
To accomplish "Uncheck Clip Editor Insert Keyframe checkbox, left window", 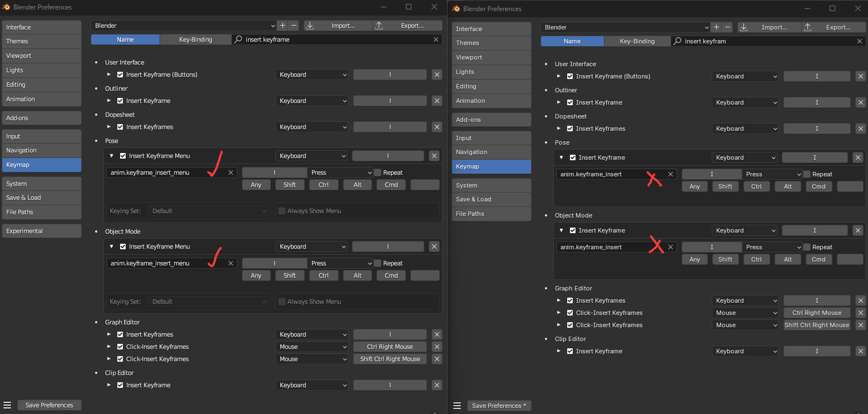I will coord(120,385).
